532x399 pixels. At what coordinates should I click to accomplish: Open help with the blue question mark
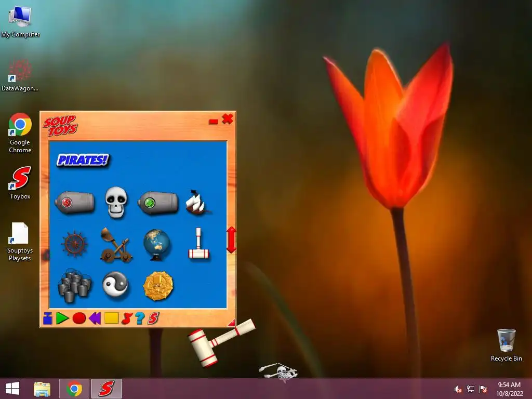pos(140,318)
